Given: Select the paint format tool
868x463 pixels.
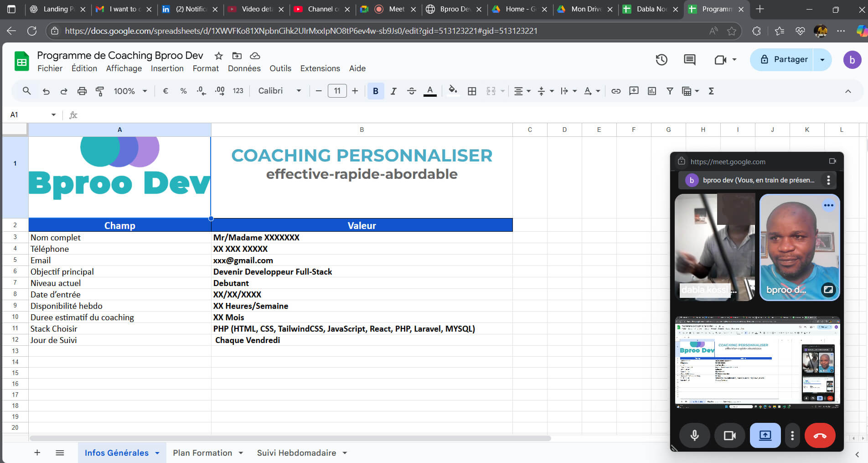Looking at the screenshot, I should coord(100,91).
